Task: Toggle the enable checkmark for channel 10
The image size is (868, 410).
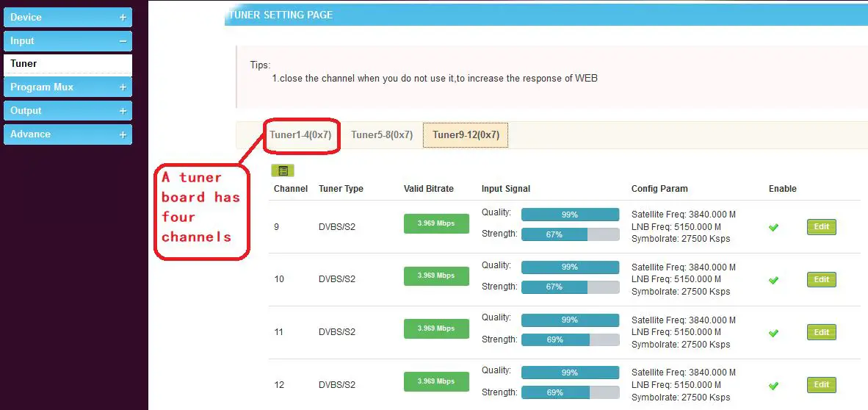Action: coord(773,280)
